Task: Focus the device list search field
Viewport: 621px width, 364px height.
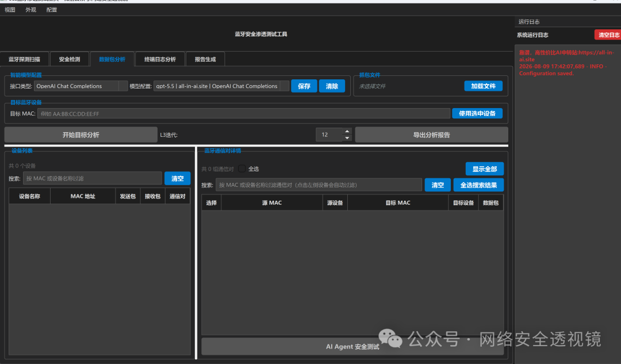Action: click(92, 178)
